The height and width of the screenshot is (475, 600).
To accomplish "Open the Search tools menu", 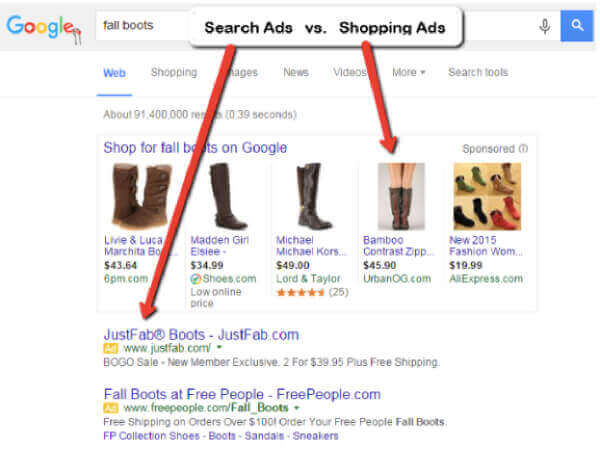I will [x=478, y=72].
